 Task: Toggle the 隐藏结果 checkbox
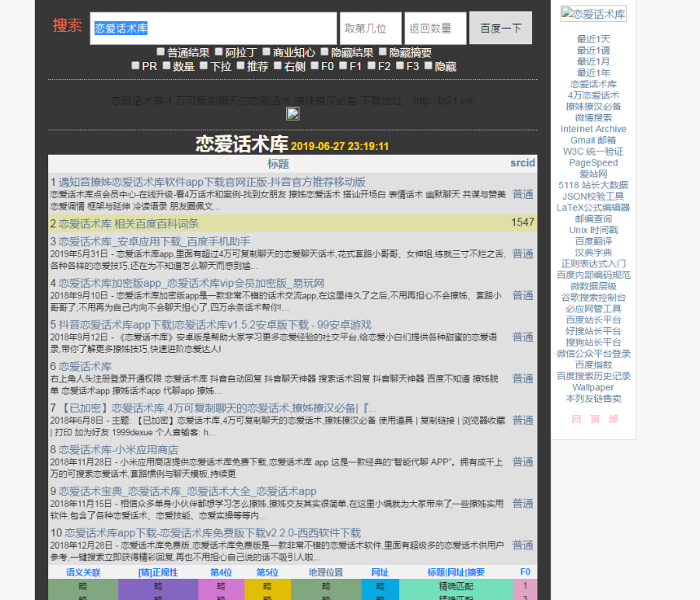click(x=324, y=51)
